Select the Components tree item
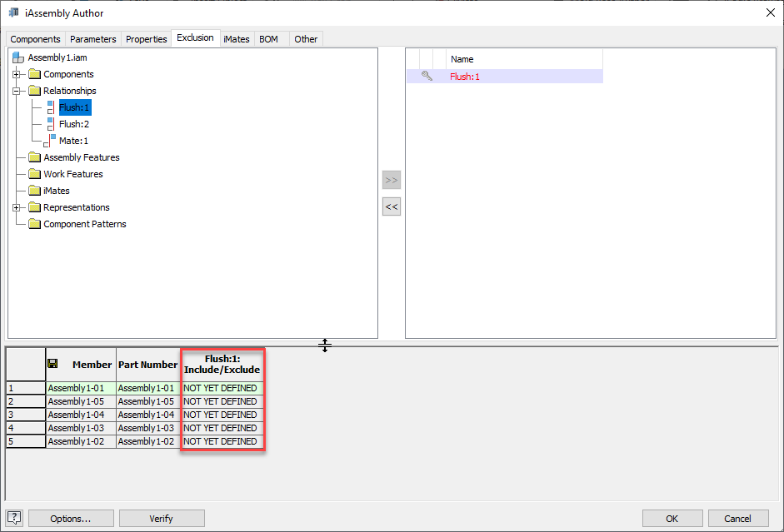 click(x=68, y=74)
